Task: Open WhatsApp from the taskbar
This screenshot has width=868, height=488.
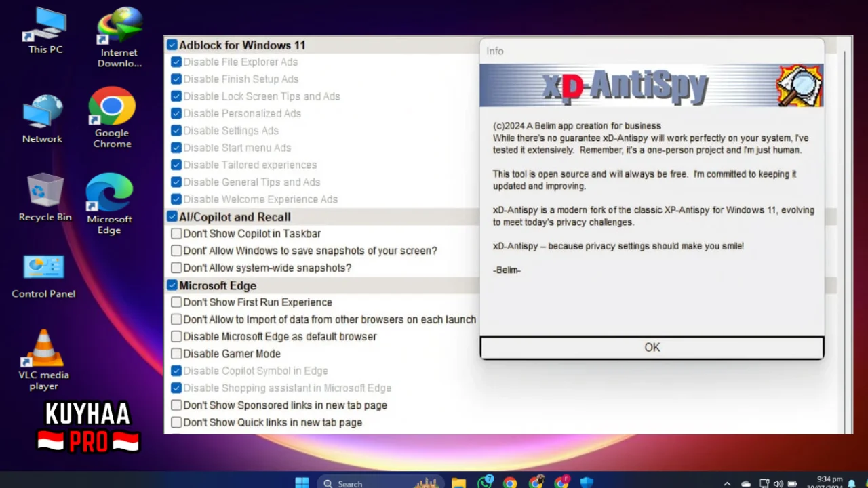Action: point(485,483)
